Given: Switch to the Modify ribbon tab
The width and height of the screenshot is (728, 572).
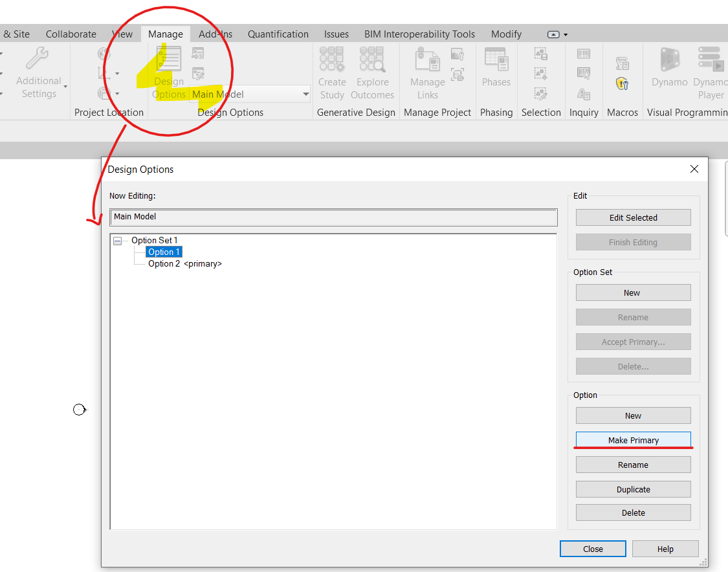Looking at the screenshot, I should coord(506,34).
